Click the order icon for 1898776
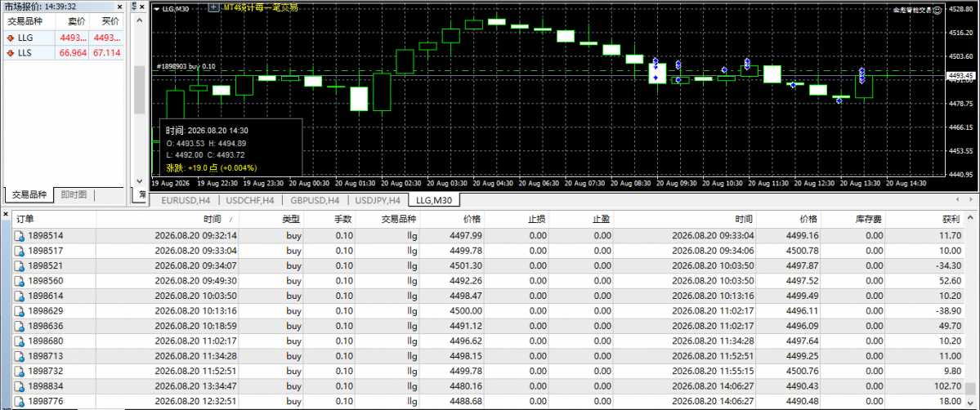980x410 pixels. coord(20,401)
